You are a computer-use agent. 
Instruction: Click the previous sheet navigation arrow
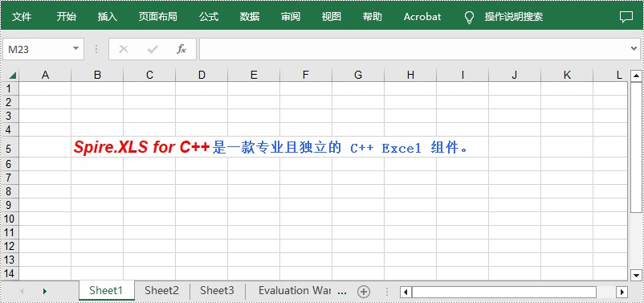[x=22, y=291]
